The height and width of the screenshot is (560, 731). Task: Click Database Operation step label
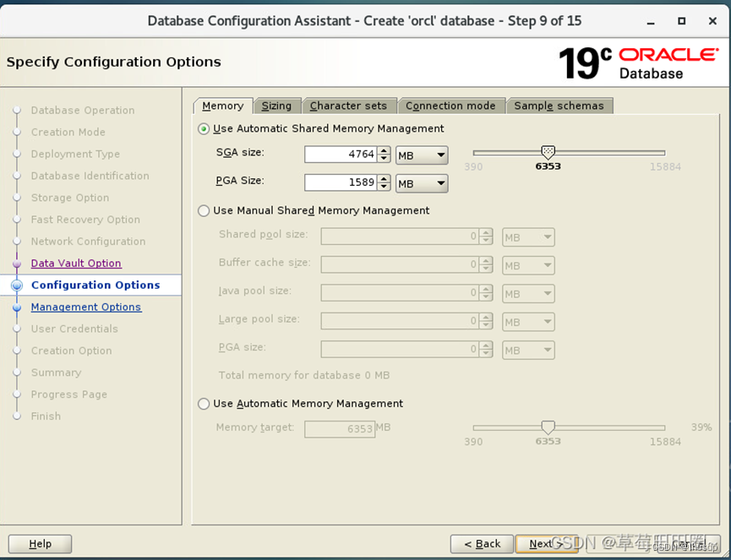click(x=83, y=111)
